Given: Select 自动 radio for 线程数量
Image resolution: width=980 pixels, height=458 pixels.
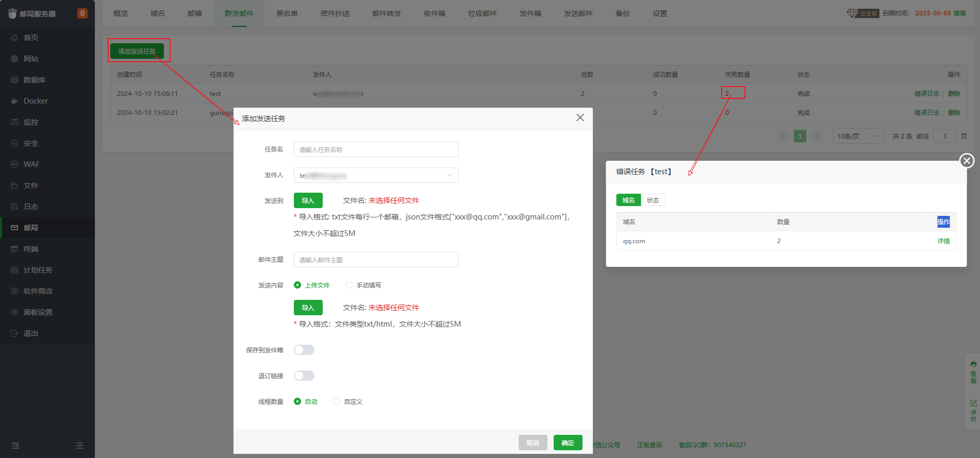Looking at the screenshot, I should 297,401.
